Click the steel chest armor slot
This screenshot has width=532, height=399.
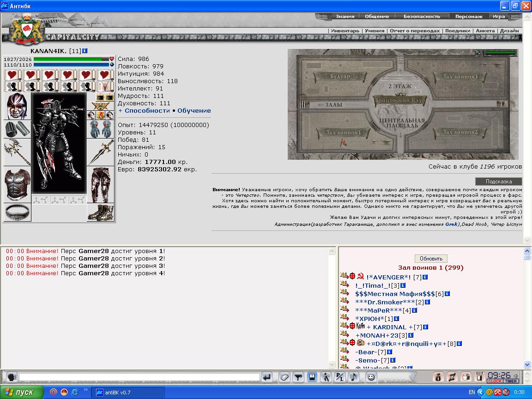(x=17, y=185)
